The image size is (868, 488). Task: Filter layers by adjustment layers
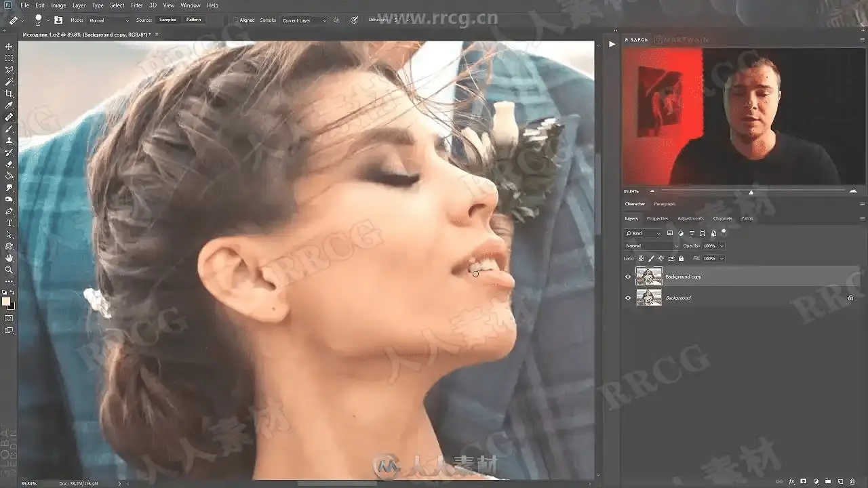click(x=681, y=233)
